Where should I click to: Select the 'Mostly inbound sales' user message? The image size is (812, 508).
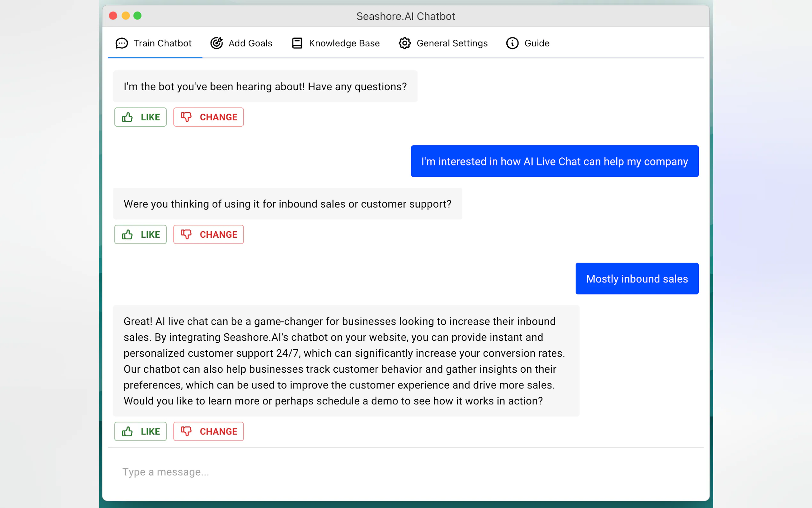[637, 279]
